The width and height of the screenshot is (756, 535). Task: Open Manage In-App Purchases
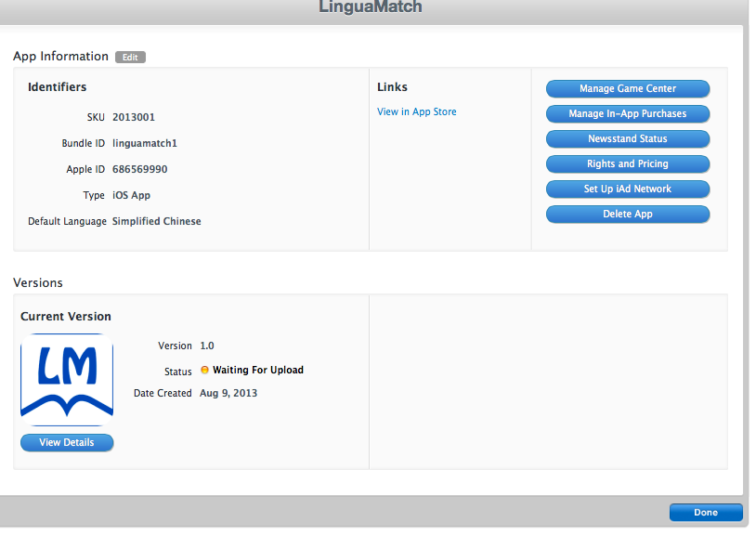627,113
